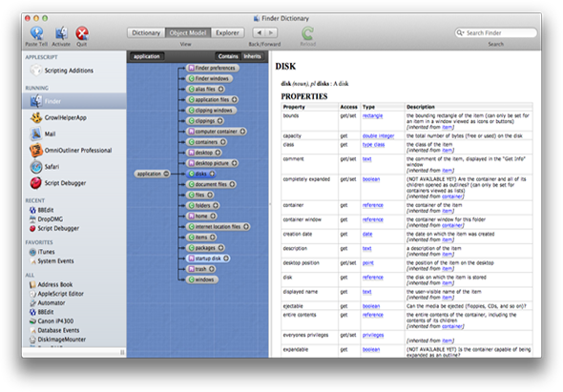Click the Quit toolbar icon

click(82, 33)
